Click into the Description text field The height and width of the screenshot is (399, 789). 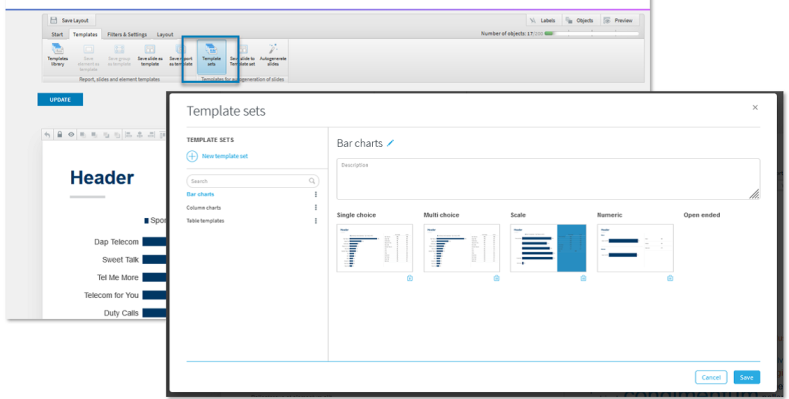pos(548,179)
